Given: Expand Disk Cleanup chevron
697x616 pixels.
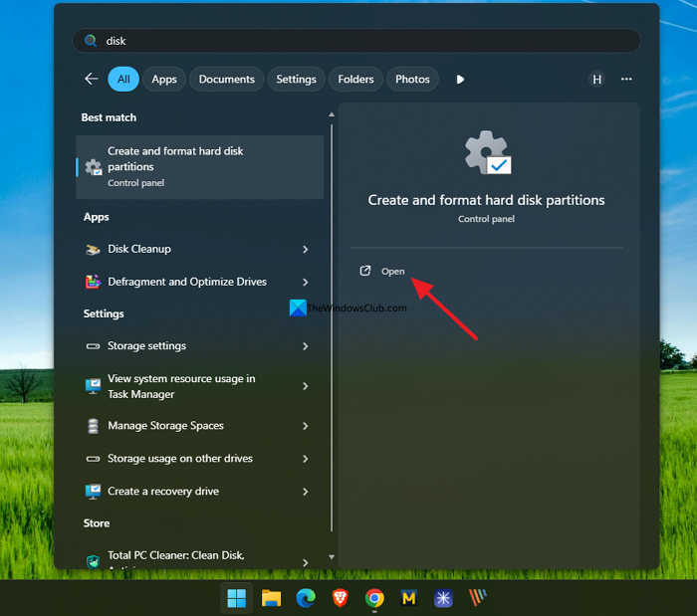Looking at the screenshot, I should click(306, 249).
